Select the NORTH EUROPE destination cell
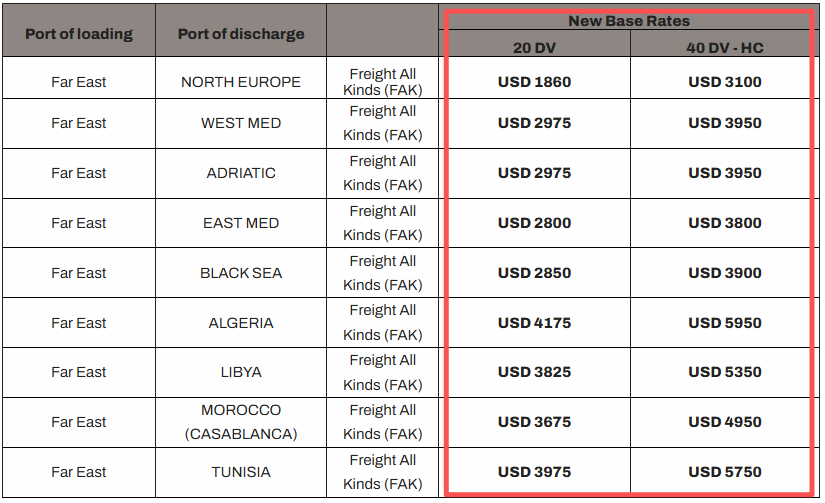The height and width of the screenshot is (503, 825). point(241,82)
